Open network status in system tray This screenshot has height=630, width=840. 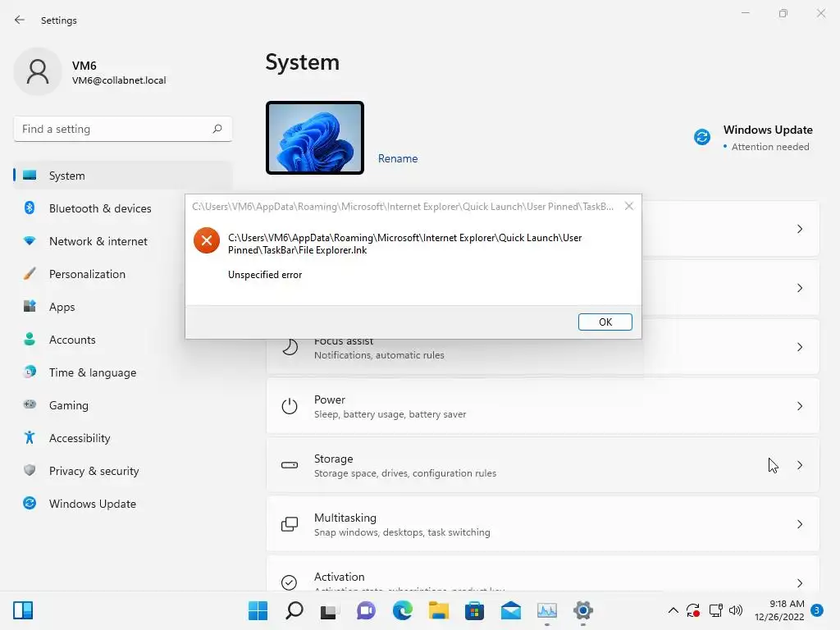pos(715,610)
